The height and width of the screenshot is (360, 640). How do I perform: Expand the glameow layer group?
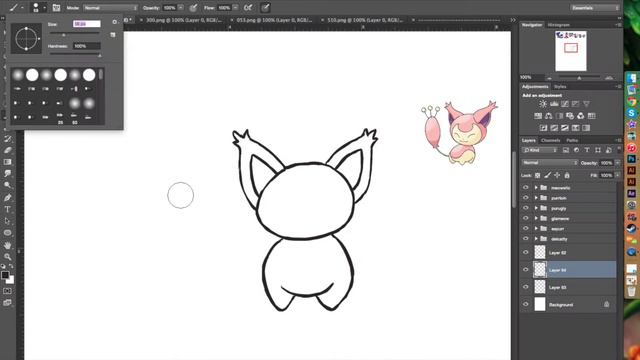(536, 218)
